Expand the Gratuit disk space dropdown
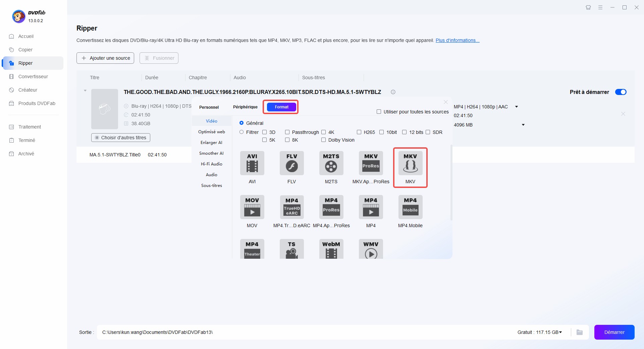The image size is (644, 349). (560, 332)
